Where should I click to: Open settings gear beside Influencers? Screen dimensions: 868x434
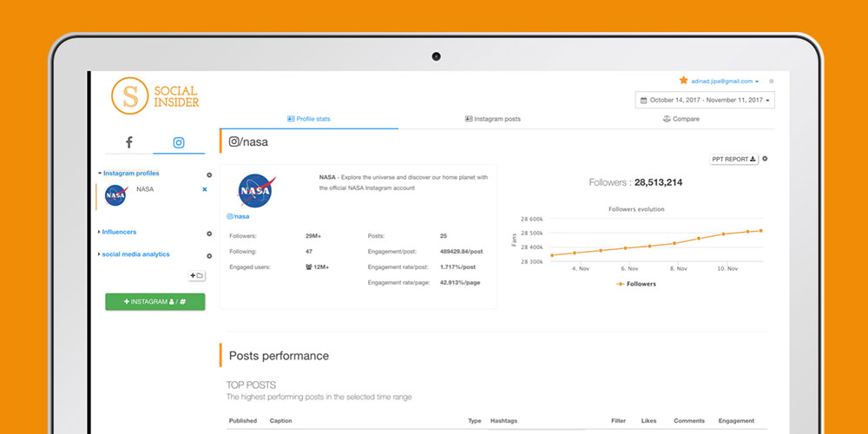[x=209, y=233]
